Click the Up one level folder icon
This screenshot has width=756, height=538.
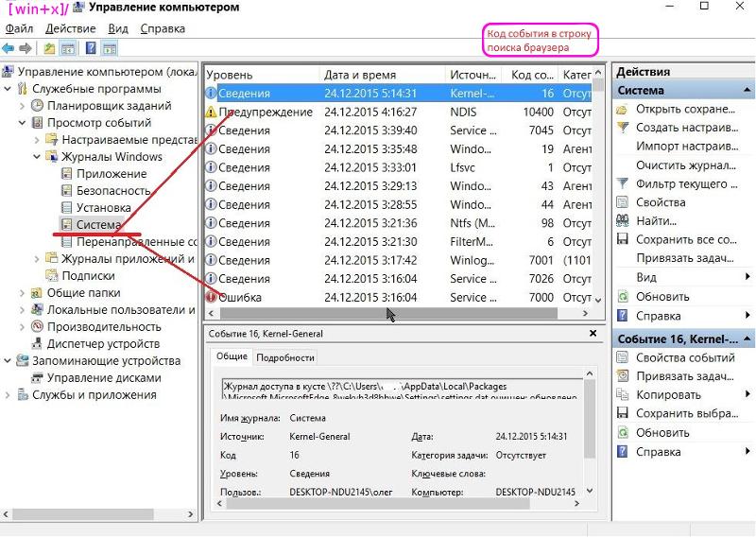(49, 48)
